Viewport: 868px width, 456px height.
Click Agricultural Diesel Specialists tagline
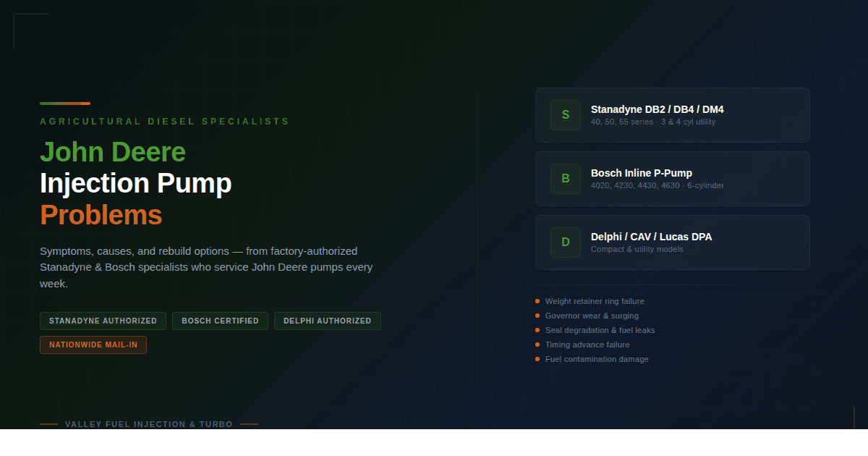[x=164, y=122]
